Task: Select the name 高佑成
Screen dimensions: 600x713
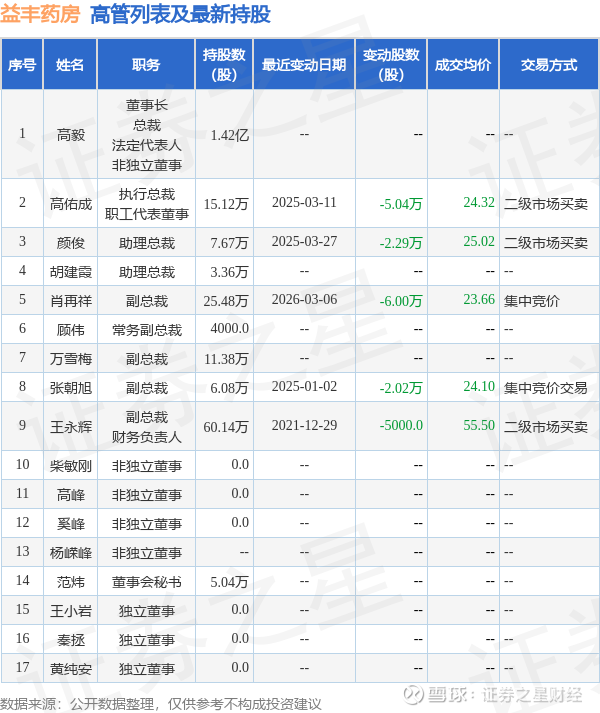Action: 71,204
